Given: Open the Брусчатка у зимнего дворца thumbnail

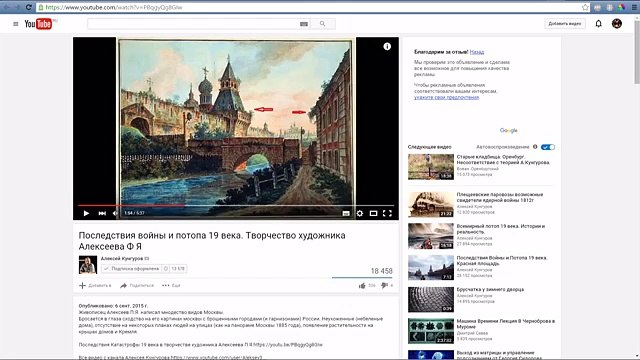Looking at the screenshot, I should (431, 299).
